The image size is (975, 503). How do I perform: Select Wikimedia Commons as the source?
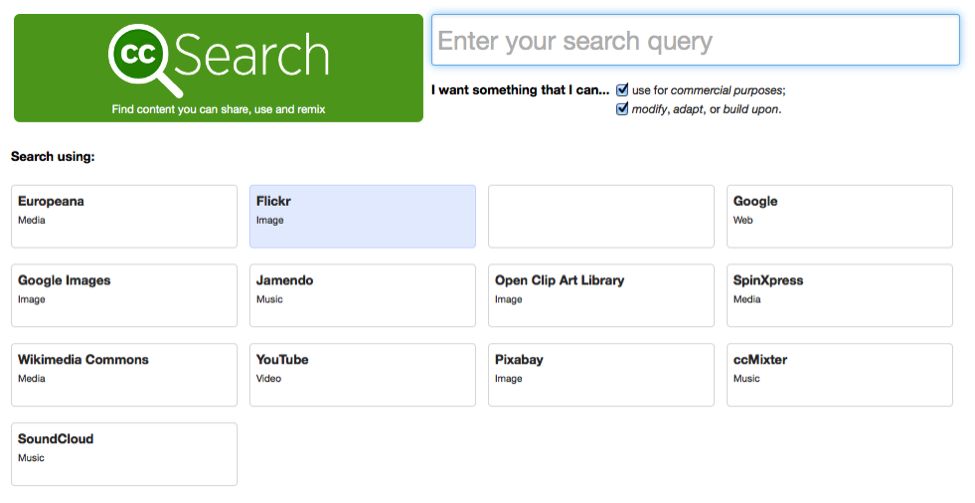124,374
